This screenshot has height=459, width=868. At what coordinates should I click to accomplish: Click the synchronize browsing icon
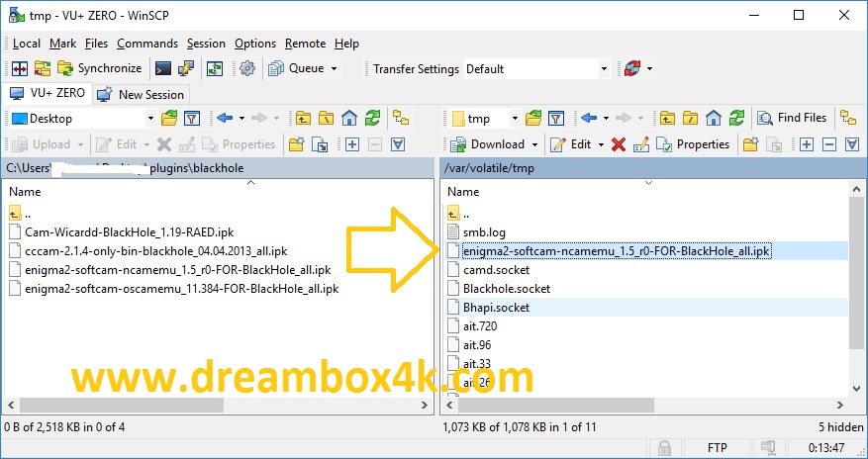(x=43, y=68)
